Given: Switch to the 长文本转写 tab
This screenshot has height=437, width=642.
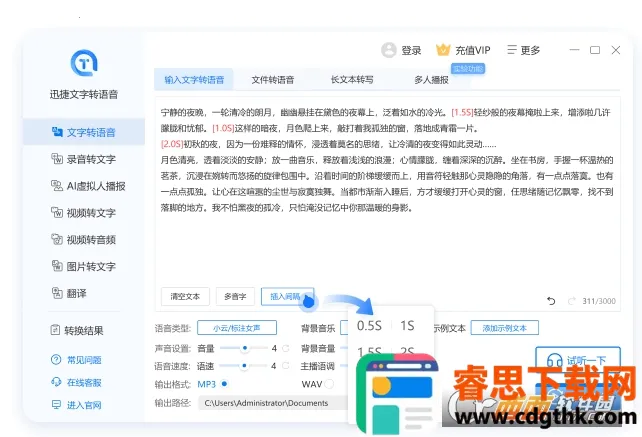Looking at the screenshot, I should (351, 80).
